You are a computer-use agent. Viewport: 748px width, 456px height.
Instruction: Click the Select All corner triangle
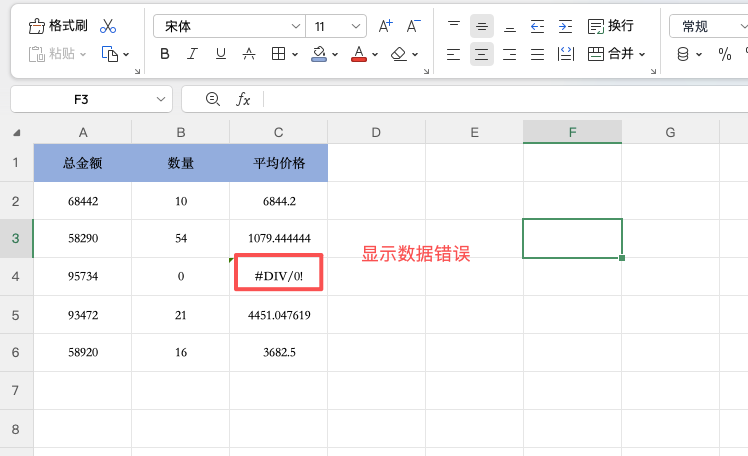pyautogui.click(x=17, y=133)
